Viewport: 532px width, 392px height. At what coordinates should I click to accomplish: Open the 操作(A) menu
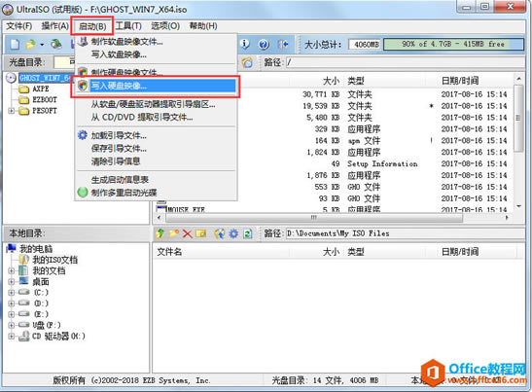[55, 26]
